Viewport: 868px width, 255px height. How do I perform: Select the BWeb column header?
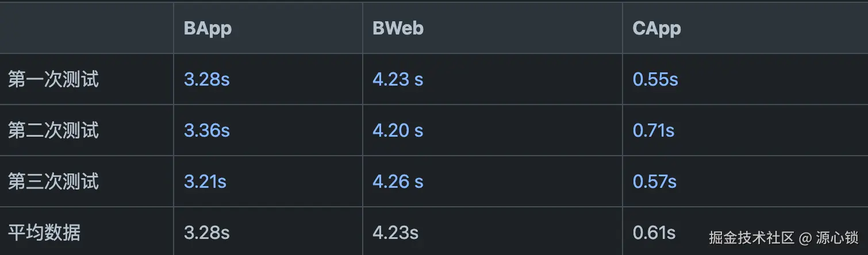click(398, 29)
